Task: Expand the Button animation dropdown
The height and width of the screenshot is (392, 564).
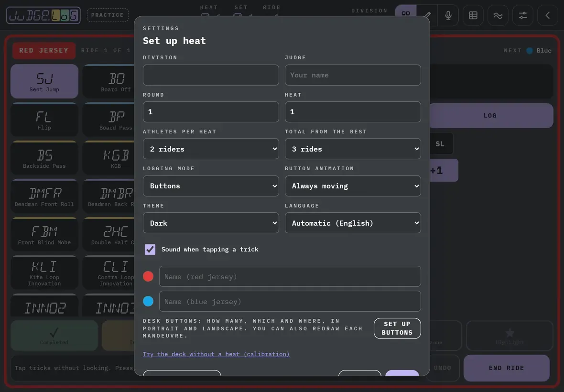Action: coord(353,186)
